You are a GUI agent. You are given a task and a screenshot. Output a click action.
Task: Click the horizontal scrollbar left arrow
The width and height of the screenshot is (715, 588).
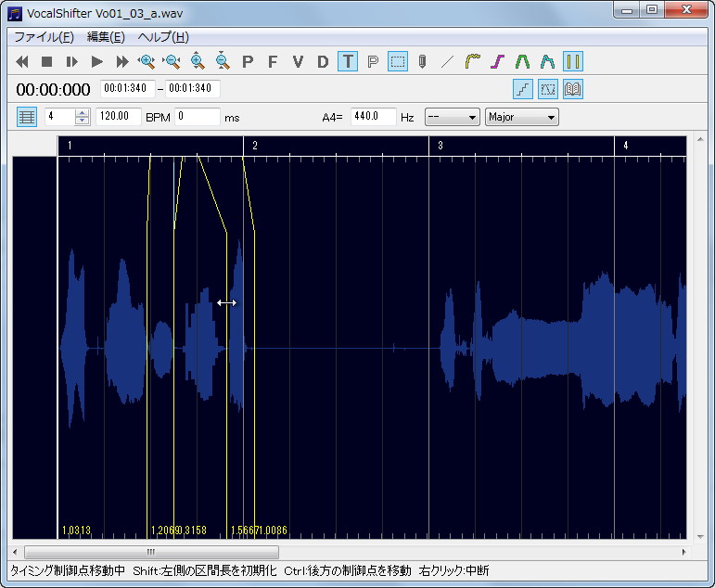pos(15,552)
